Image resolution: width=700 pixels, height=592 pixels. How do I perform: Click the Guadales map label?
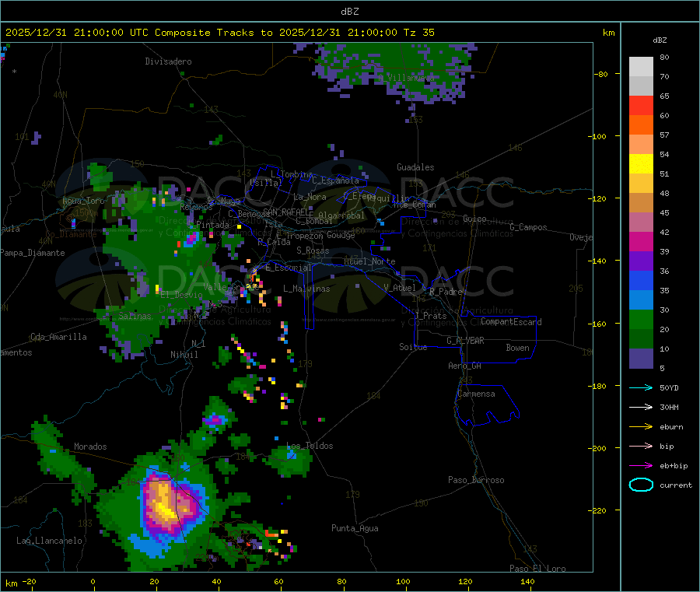[415, 167]
